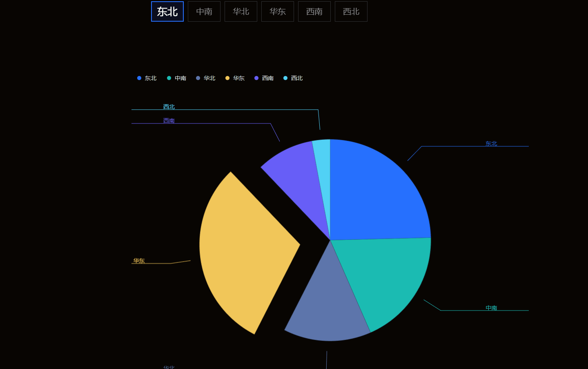
Task: Open the 华北 region tab
Action: [241, 11]
